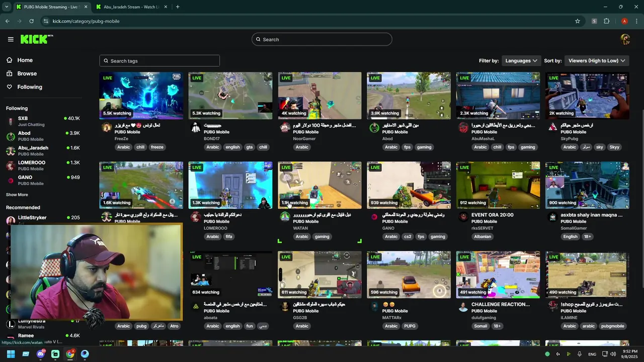Open Abod stream thumbnail with 3.9K watching
The image size is (644, 362).
[x=409, y=96]
